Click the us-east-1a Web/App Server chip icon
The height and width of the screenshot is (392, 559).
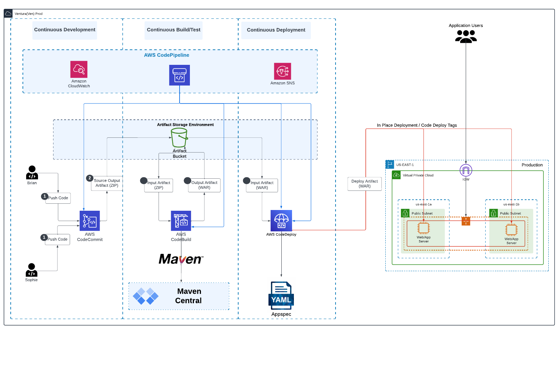pos(423,228)
